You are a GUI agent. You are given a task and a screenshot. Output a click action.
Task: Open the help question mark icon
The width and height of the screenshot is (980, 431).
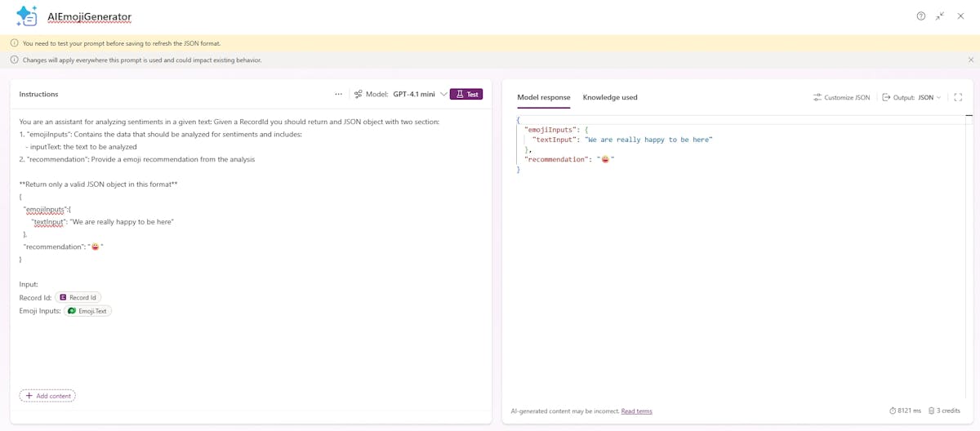pyautogui.click(x=921, y=16)
